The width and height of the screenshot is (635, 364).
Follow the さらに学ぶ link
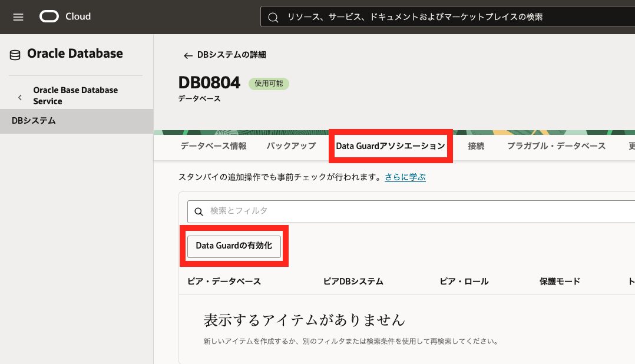405,177
